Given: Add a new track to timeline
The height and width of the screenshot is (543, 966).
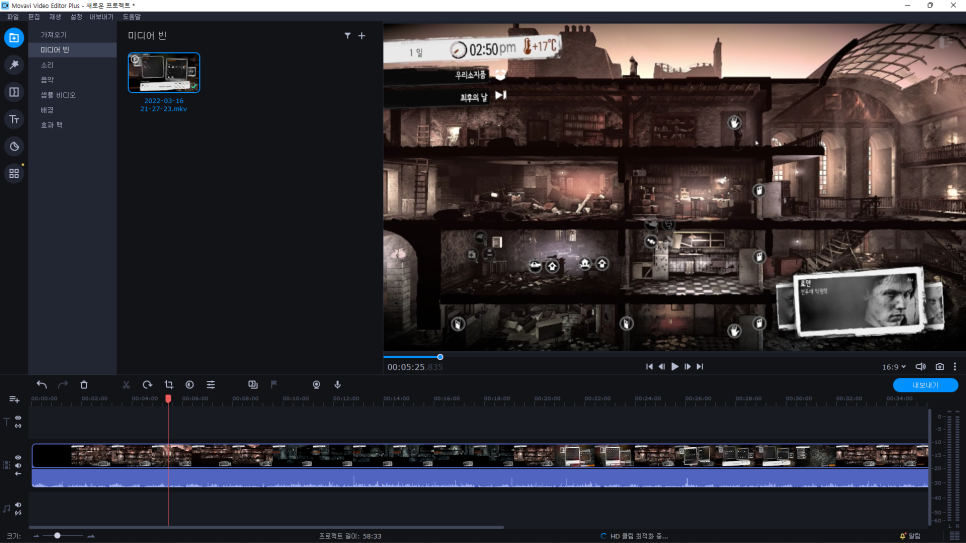Looking at the screenshot, I should coord(14,400).
